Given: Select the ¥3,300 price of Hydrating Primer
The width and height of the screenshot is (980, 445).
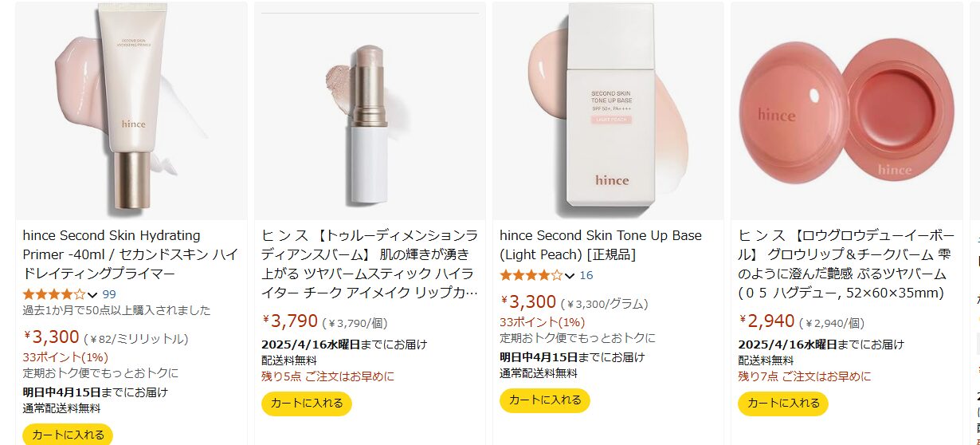Looking at the screenshot, I should tap(52, 337).
